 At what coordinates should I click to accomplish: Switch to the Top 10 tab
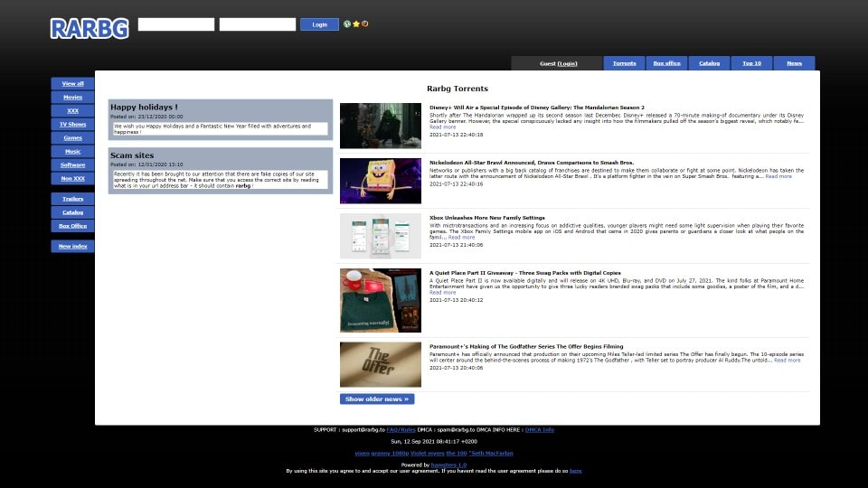(x=751, y=63)
